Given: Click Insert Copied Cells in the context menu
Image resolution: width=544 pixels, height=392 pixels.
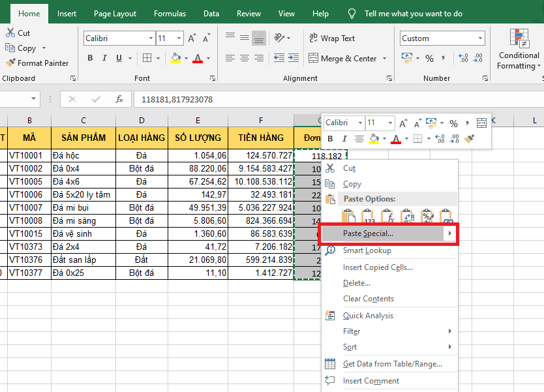Looking at the screenshot, I should pyautogui.click(x=378, y=267).
